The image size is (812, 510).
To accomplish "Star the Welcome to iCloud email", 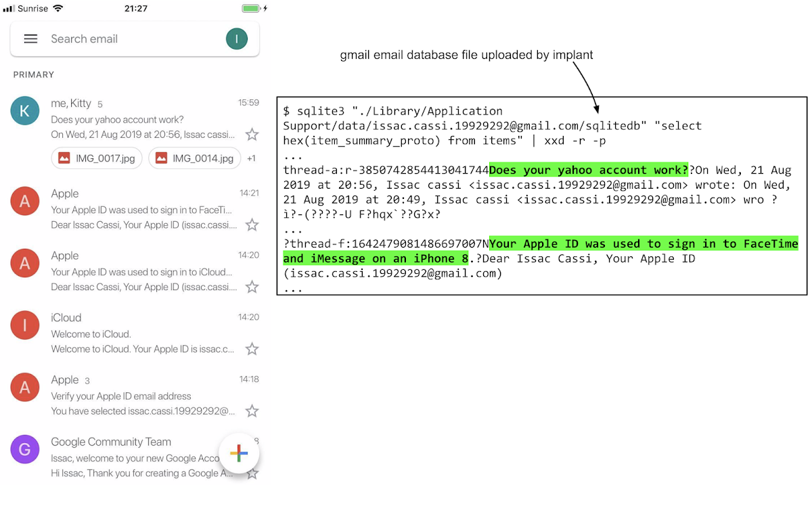I will coord(252,348).
